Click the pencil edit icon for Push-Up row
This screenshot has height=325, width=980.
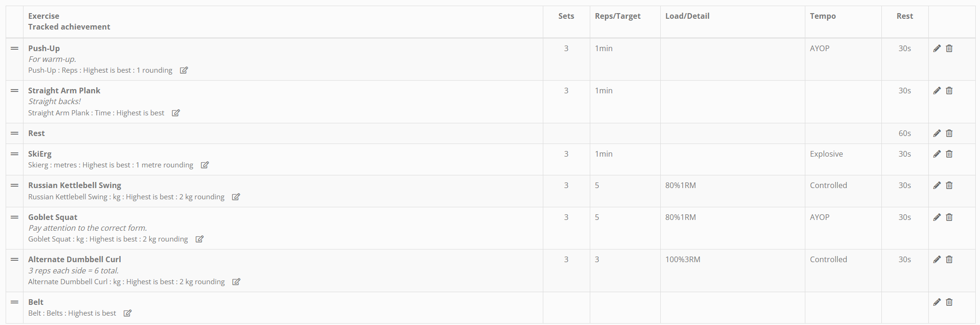click(x=937, y=48)
